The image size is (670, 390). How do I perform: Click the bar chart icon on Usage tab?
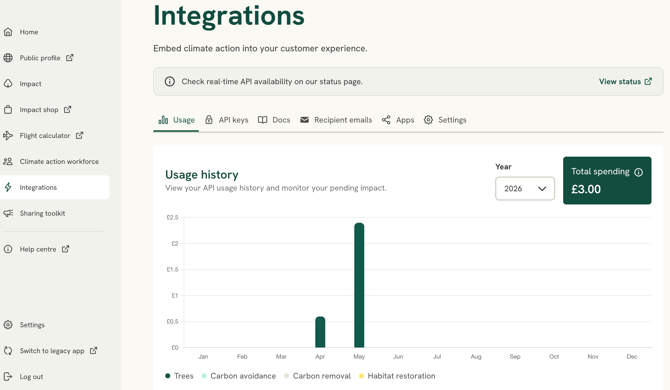163,120
